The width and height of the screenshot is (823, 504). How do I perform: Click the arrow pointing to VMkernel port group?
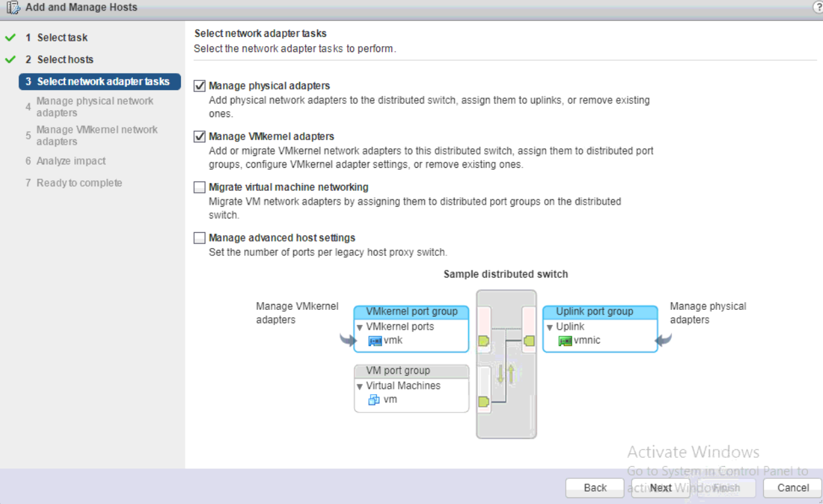[x=347, y=340]
